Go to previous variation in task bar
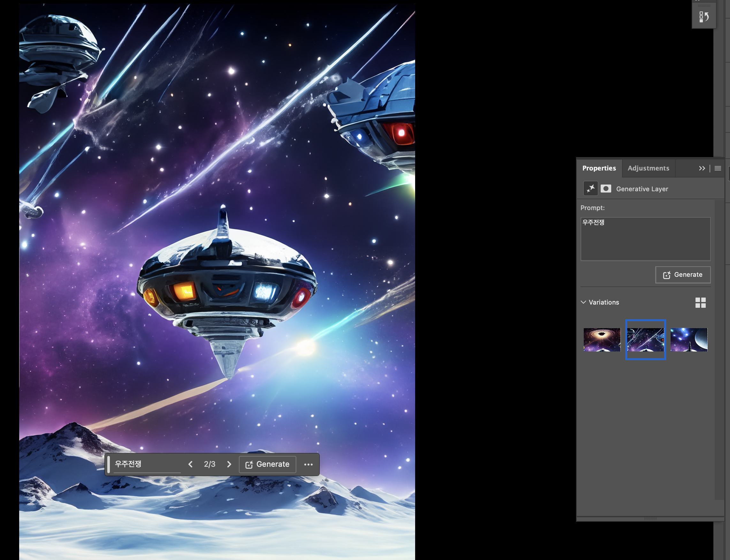 tap(190, 464)
